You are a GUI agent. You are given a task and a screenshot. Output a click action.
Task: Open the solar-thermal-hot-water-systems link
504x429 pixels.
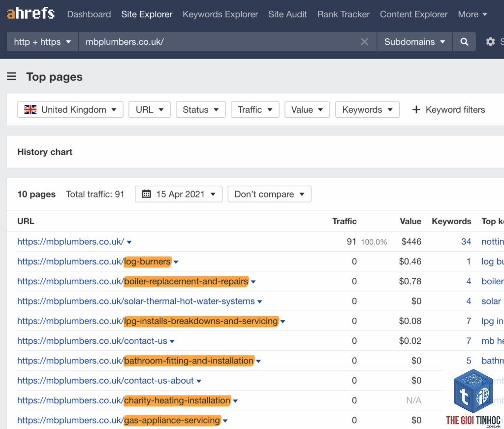pos(136,301)
